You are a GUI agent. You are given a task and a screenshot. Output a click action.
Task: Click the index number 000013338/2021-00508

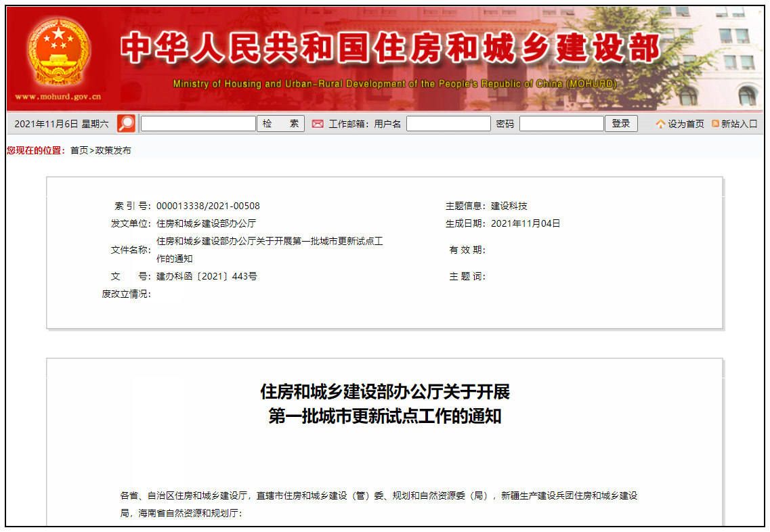208,206
